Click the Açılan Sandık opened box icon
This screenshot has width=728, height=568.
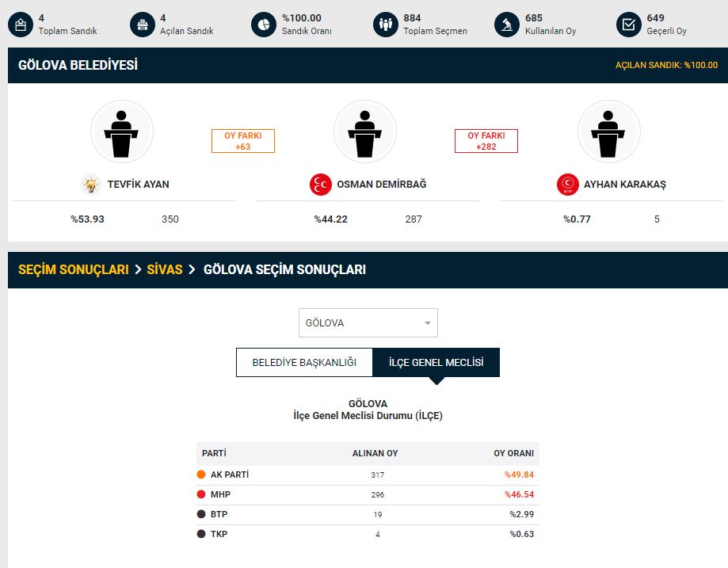(143, 25)
